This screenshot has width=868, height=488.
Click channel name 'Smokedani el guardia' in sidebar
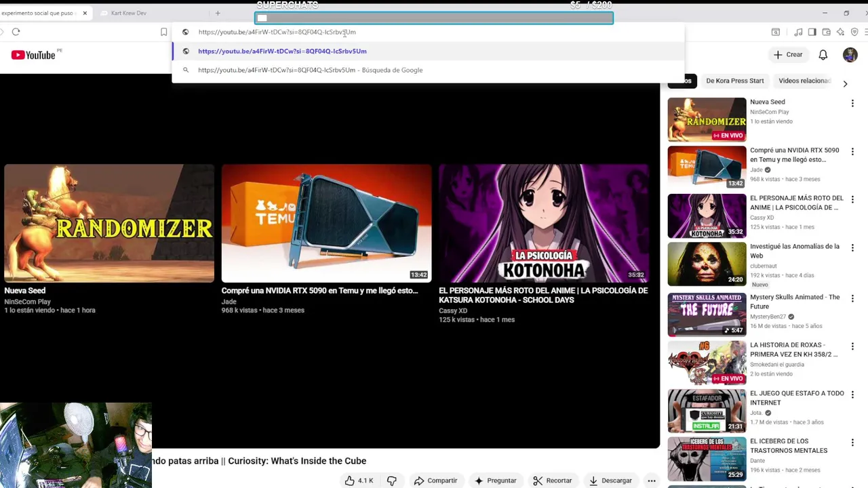pyautogui.click(x=777, y=365)
